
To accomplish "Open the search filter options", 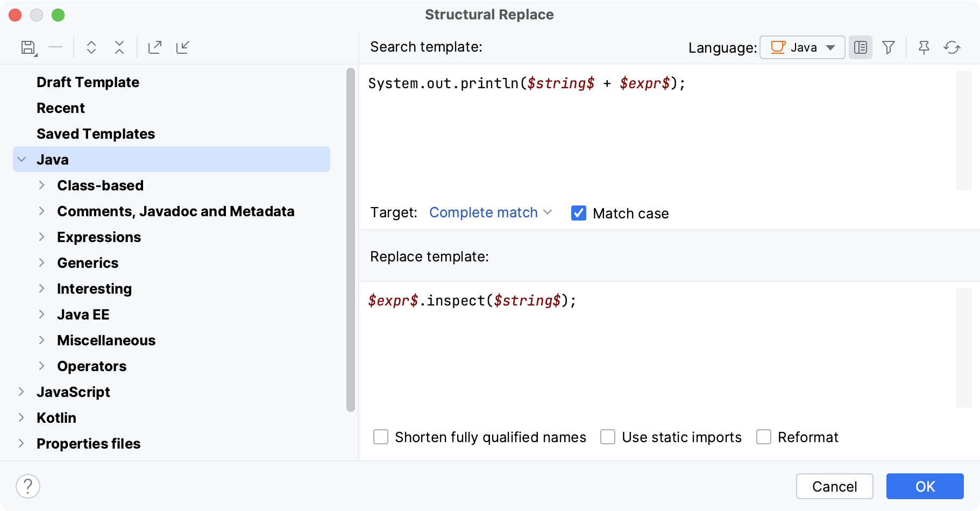I will tap(888, 47).
